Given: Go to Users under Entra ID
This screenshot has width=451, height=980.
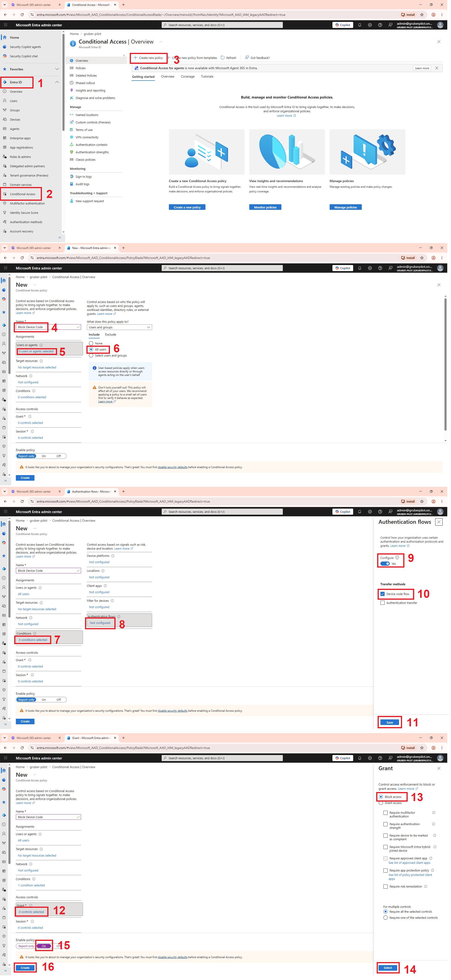Looking at the screenshot, I should (13, 101).
